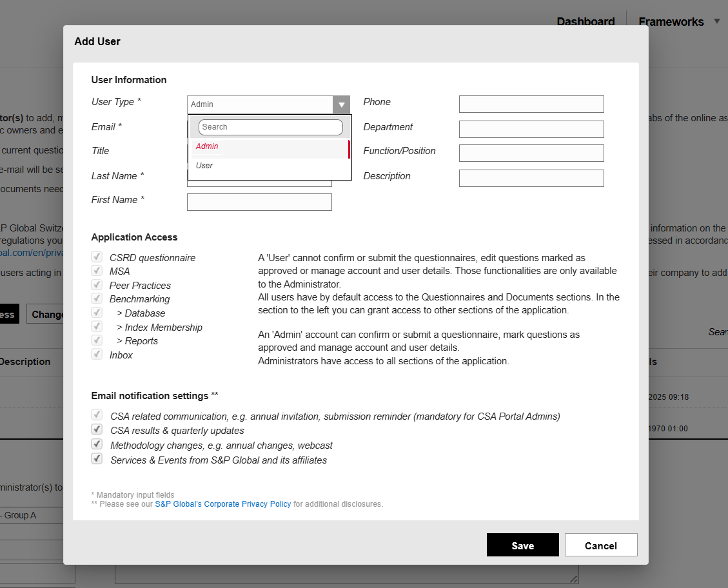Uncheck Methodology changes notification

pyautogui.click(x=97, y=444)
